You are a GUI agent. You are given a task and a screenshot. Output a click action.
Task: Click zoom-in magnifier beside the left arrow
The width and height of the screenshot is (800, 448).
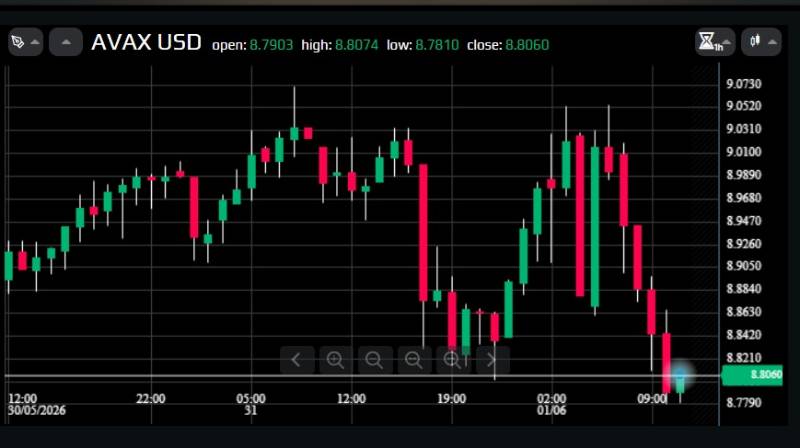[335, 360]
